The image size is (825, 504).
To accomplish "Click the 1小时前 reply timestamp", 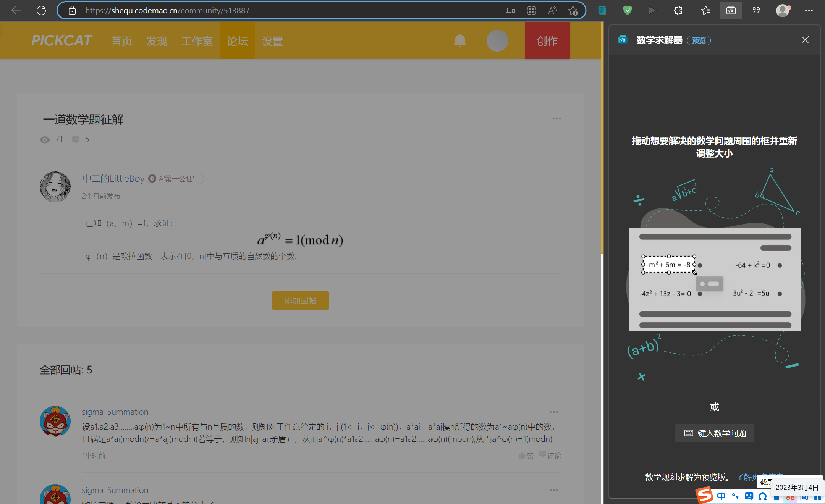I will 94,456.
